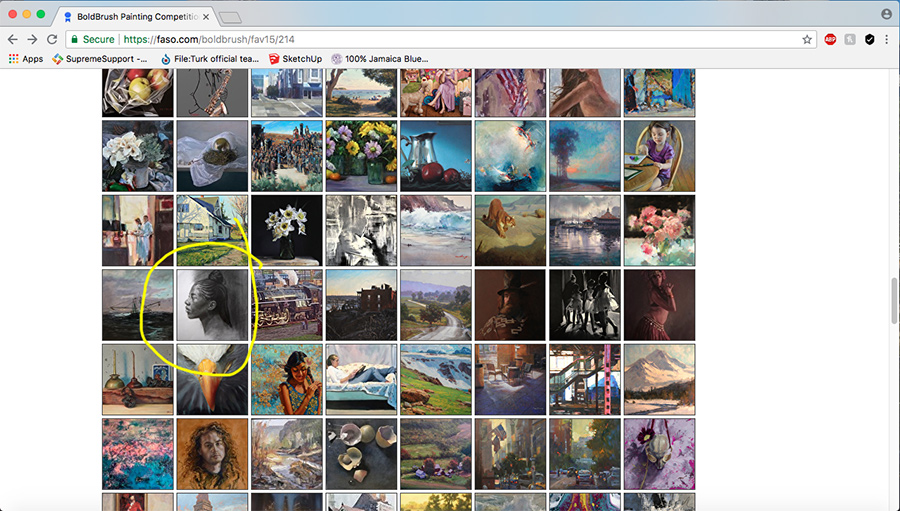900x511 pixels.
Task: Open the SketchUp bookmark
Action: point(295,59)
